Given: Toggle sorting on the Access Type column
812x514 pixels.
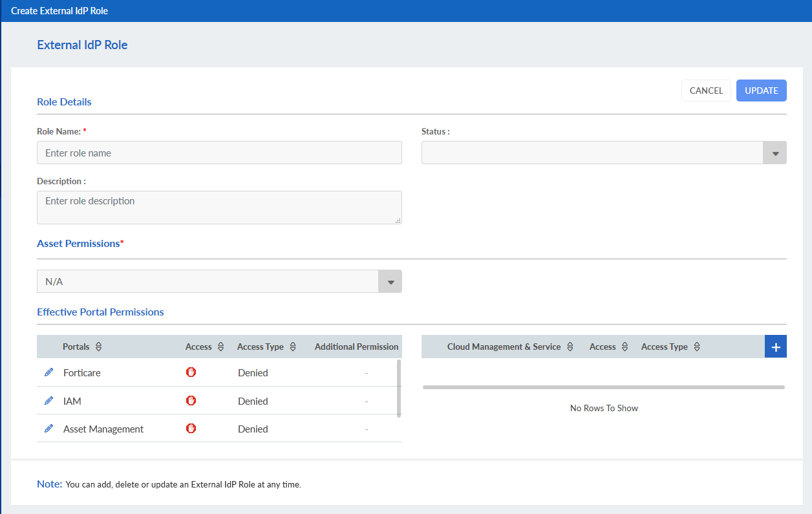Looking at the screenshot, I should (293, 346).
